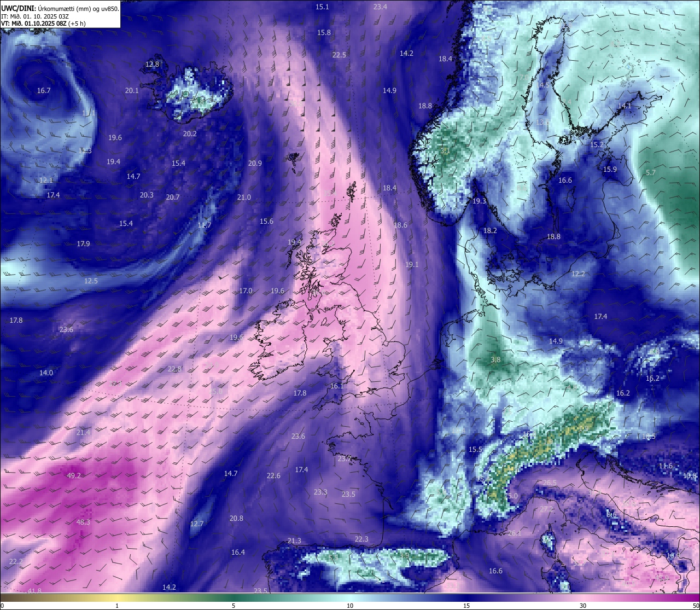The image size is (700, 610).
Task: Click the value 12.8 over Iceland
Action: tap(152, 64)
